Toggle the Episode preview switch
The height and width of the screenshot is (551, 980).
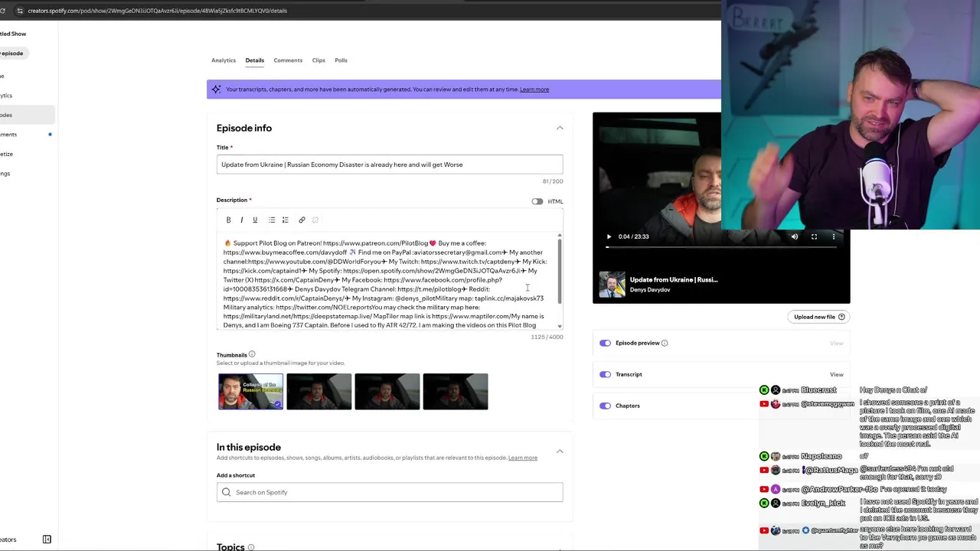tap(605, 343)
